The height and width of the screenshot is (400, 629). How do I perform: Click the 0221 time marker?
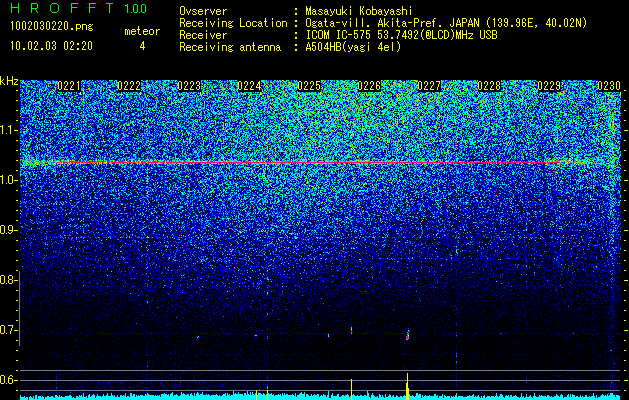tap(69, 86)
